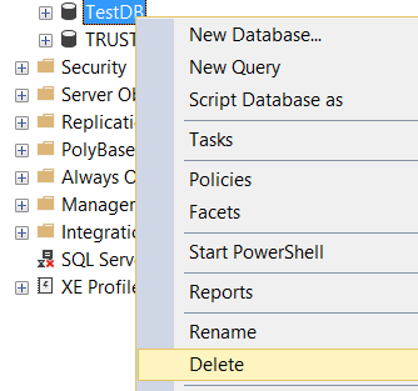Screen dimensions: 418x391
Task: Select the TRUST database label
Action: click(x=111, y=40)
